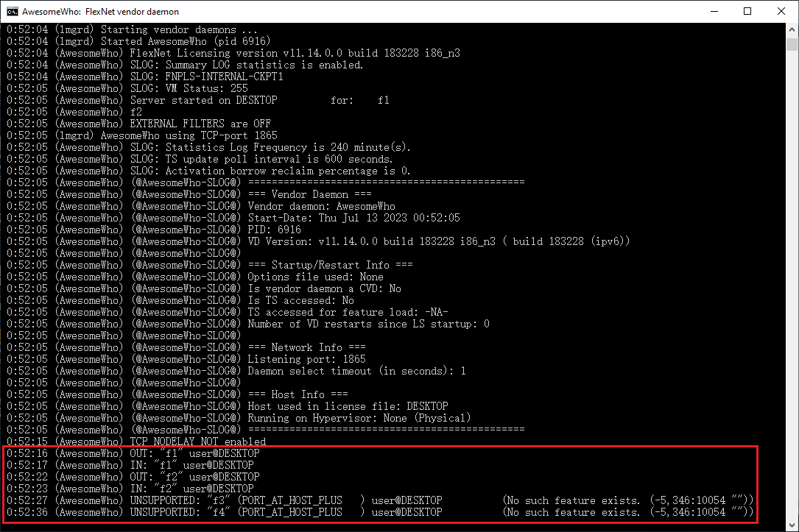Click the '=== Host Info ===' header
The height and width of the screenshot is (532, 799).
pos(298,394)
